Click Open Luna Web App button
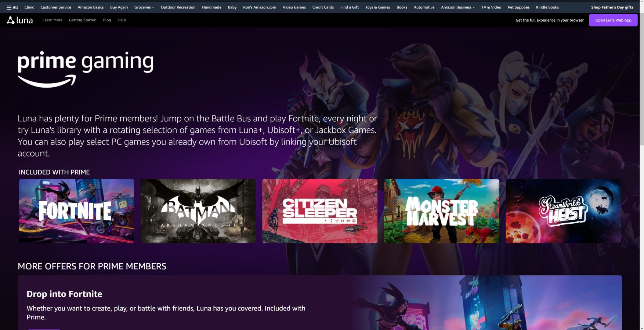 pos(613,20)
